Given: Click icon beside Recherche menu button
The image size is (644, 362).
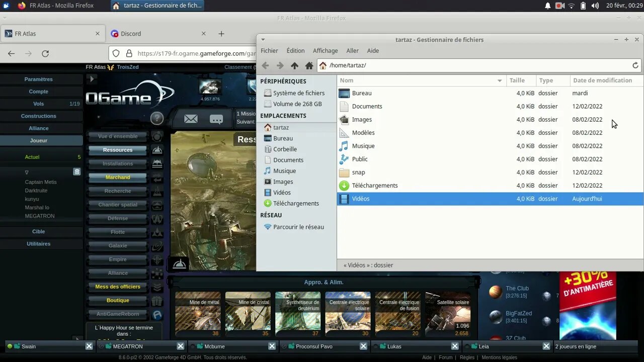Looking at the screenshot, I should pyautogui.click(x=157, y=191).
